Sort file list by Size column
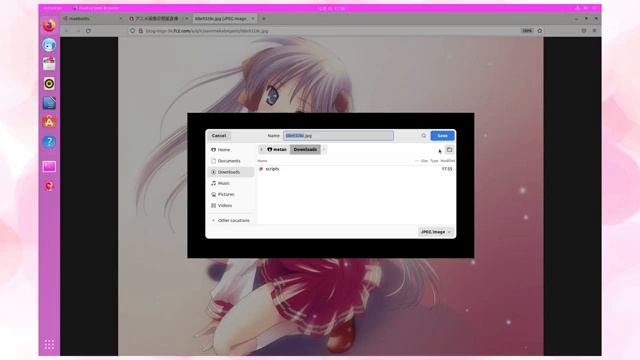This screenshot has height=360, width=640. pos(424,161)
